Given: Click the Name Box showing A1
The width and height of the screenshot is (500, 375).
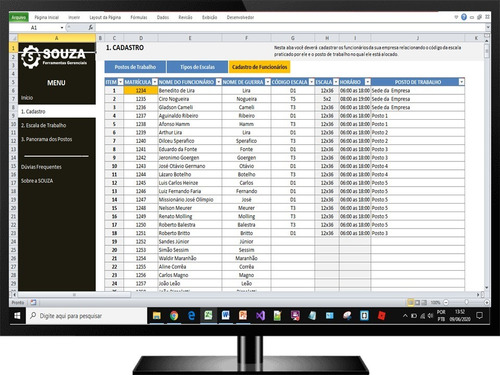Looking at the screenshot, I should click(x=34, y=28).
